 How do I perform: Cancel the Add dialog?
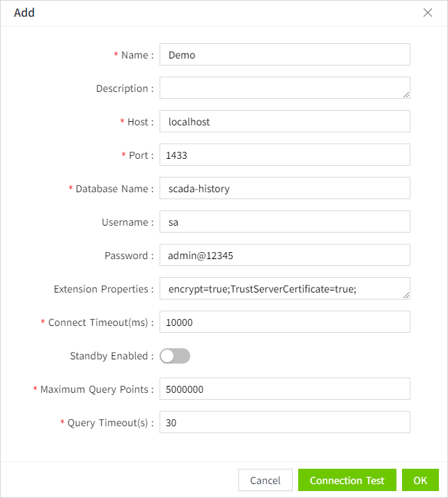pyautogui.click(x=265, y=481)
